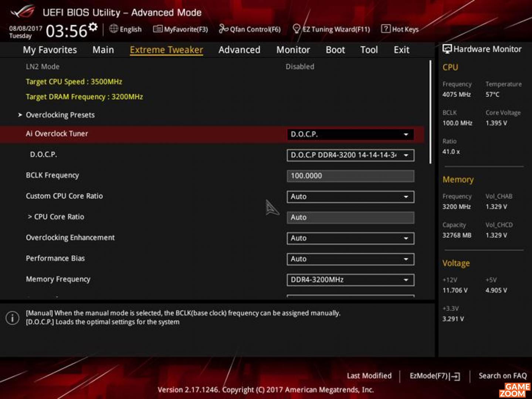Click the +5V 4.905 V reading

497,290
